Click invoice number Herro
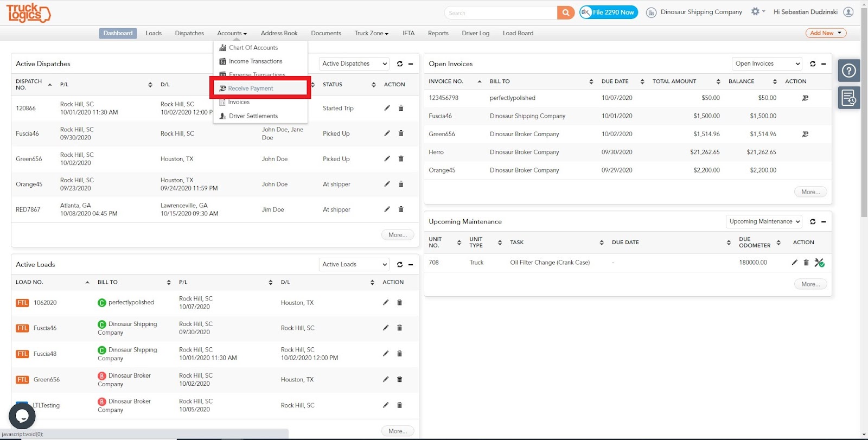The image size is (868, 440). (436, 152)
